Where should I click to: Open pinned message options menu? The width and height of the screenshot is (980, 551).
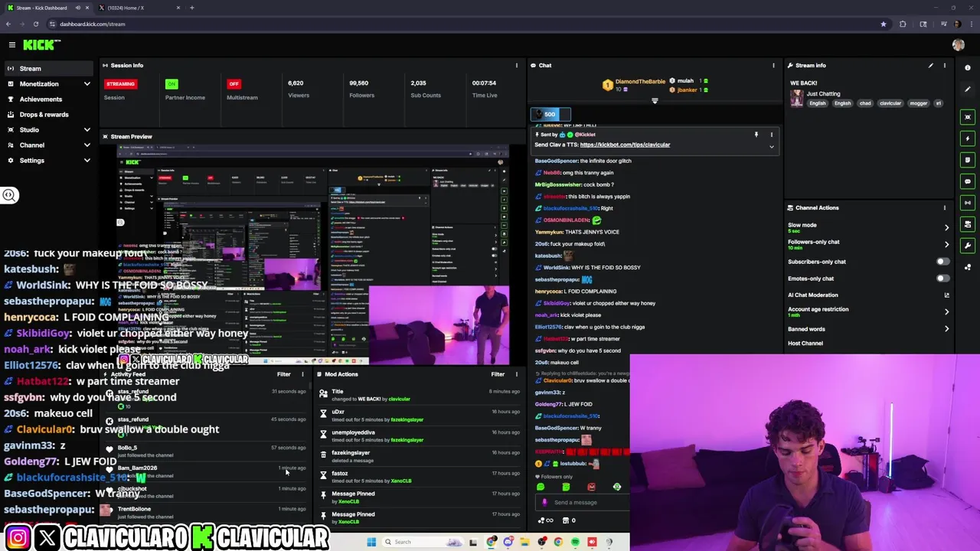tap(771, 135)
